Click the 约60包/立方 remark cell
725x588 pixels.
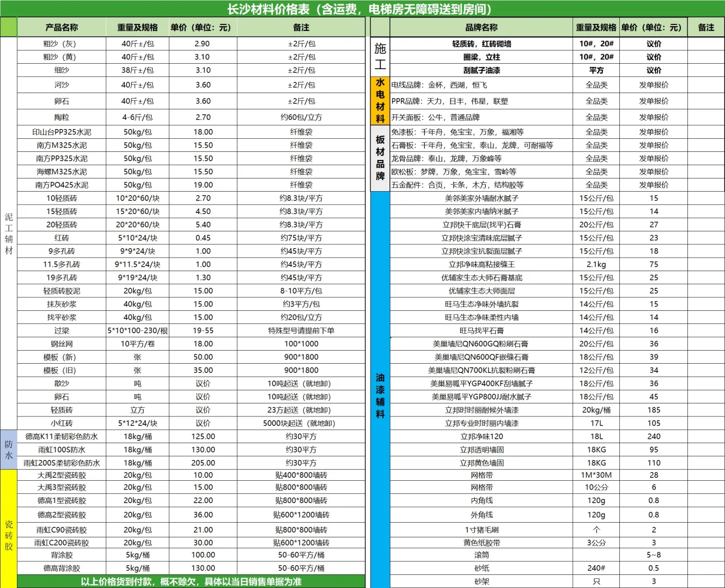point(301,117)
